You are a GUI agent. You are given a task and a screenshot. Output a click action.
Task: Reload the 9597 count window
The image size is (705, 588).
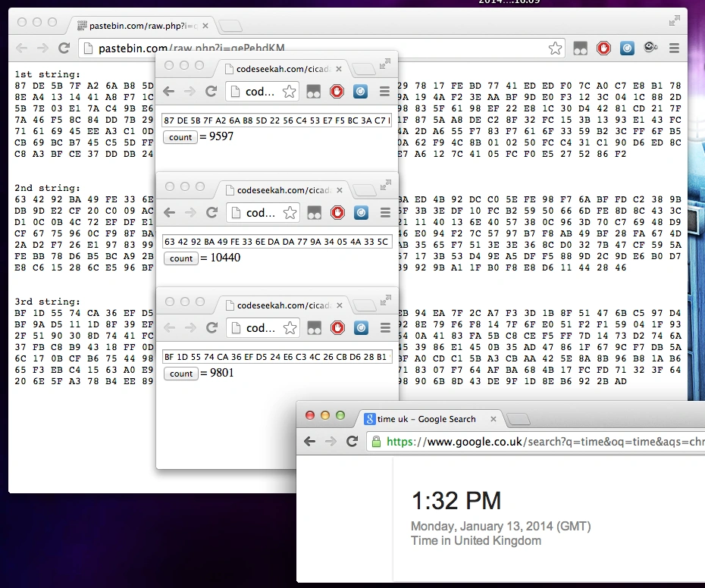coord(211,92)
